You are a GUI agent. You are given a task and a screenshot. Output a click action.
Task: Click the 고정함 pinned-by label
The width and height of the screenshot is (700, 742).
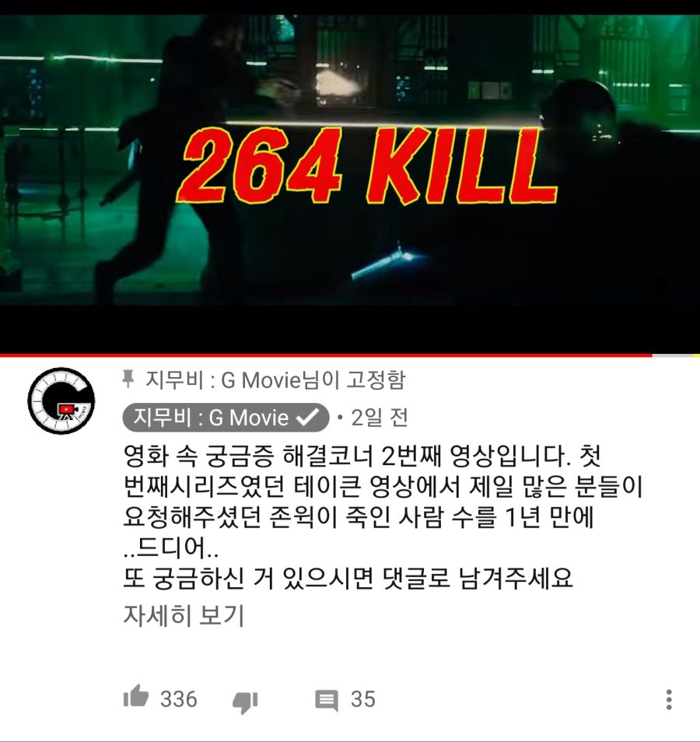(x=376, y=380)
